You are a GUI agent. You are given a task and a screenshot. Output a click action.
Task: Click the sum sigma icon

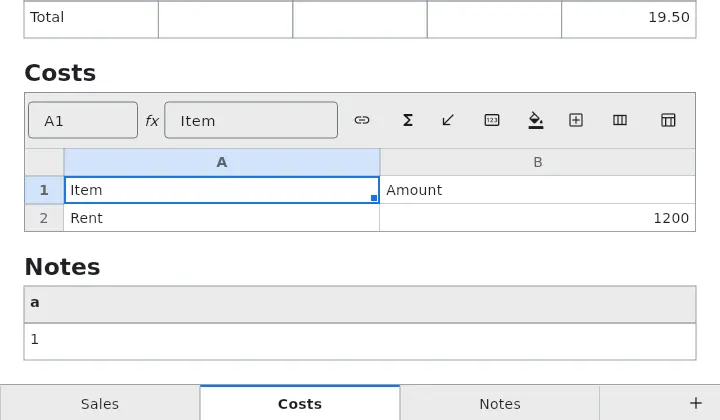point(407,120)
